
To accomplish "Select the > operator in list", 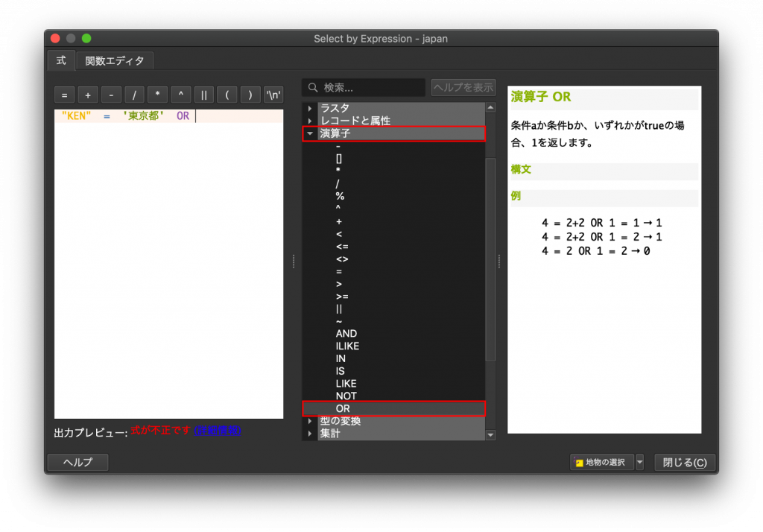I will coord(339,284).
